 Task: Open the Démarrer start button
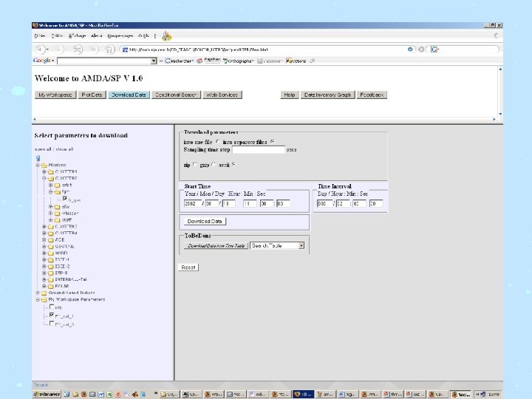point(47,395)
